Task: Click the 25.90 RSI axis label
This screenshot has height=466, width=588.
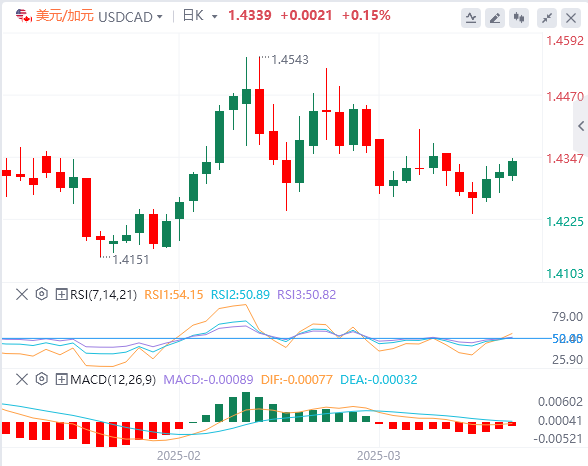Action: tap(567, 360)
